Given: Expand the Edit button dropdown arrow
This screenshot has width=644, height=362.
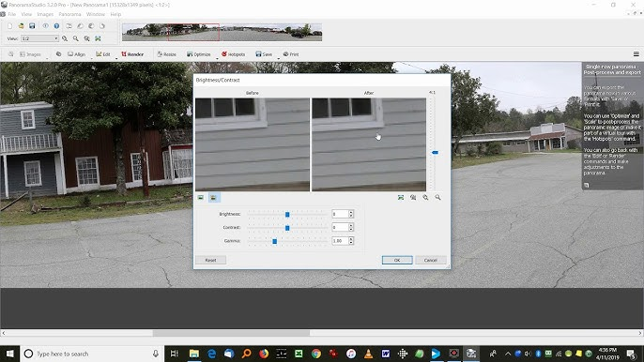Looking at the screenshot, I should 116,58.
